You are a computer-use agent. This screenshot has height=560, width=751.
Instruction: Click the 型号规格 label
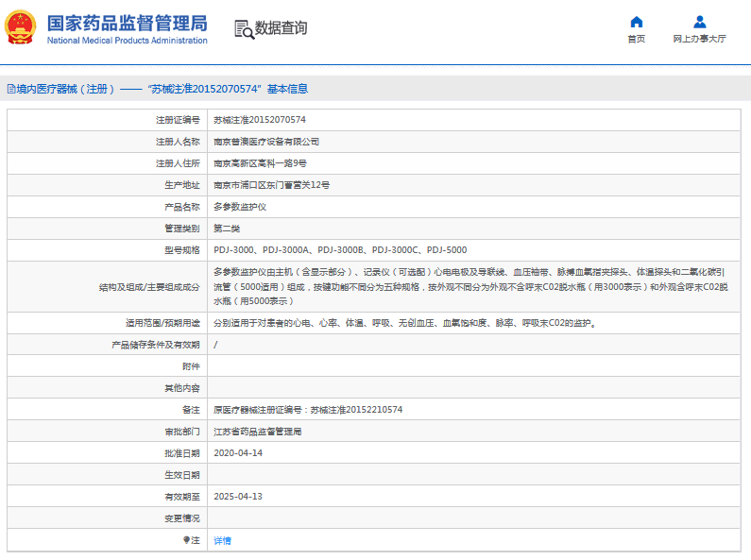point(182,250)
